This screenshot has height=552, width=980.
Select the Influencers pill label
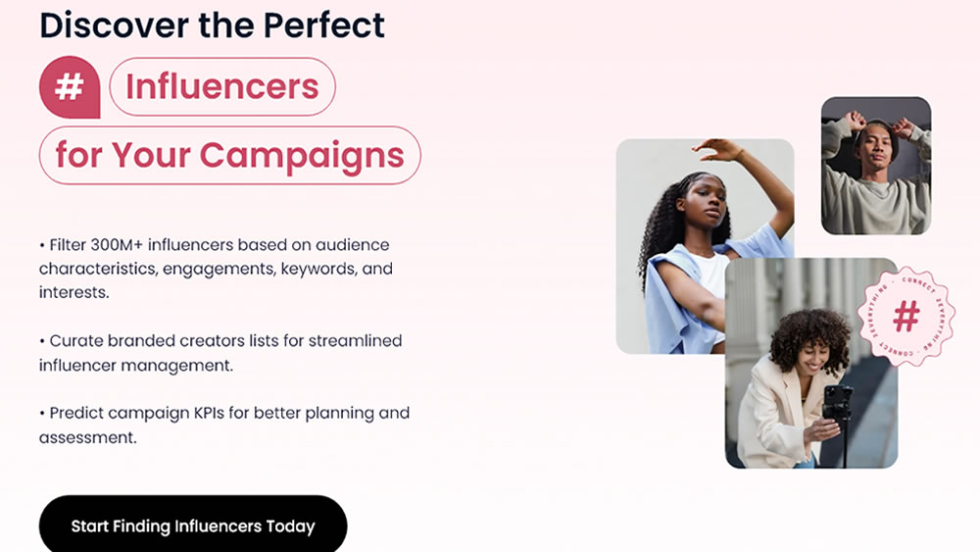point(222,86)
